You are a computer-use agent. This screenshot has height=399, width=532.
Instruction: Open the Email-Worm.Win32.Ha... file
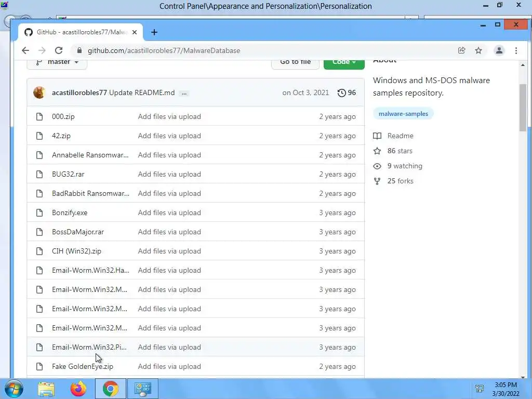coord(90,270)
